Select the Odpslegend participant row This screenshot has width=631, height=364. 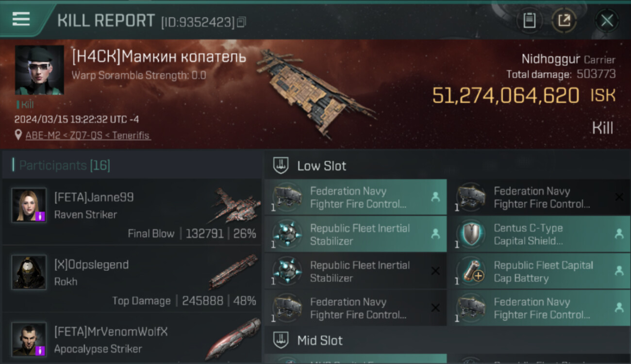[x=131, y=280]
